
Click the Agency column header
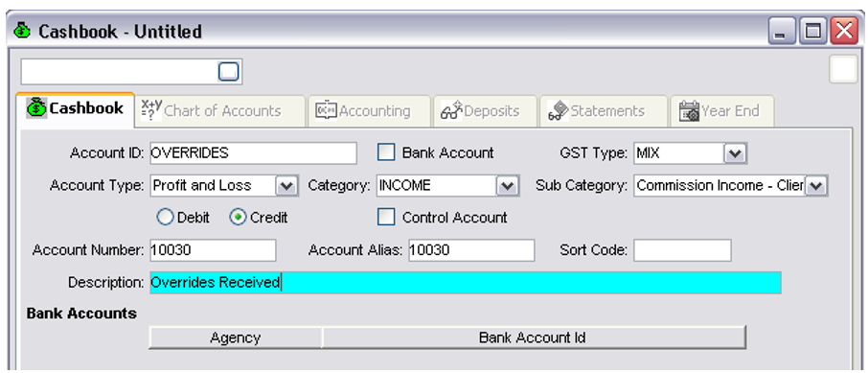click(x=236, y=338)
